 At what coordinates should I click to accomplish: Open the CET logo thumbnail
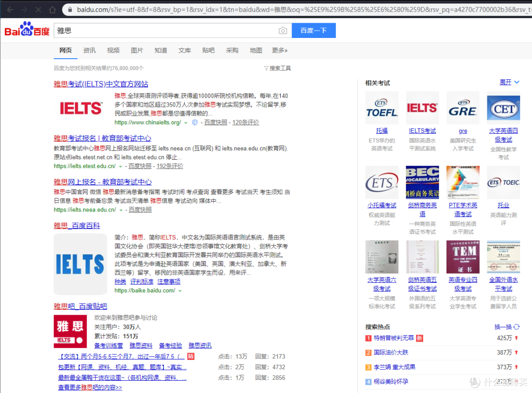pyautogui.click(x=503, y=107)
